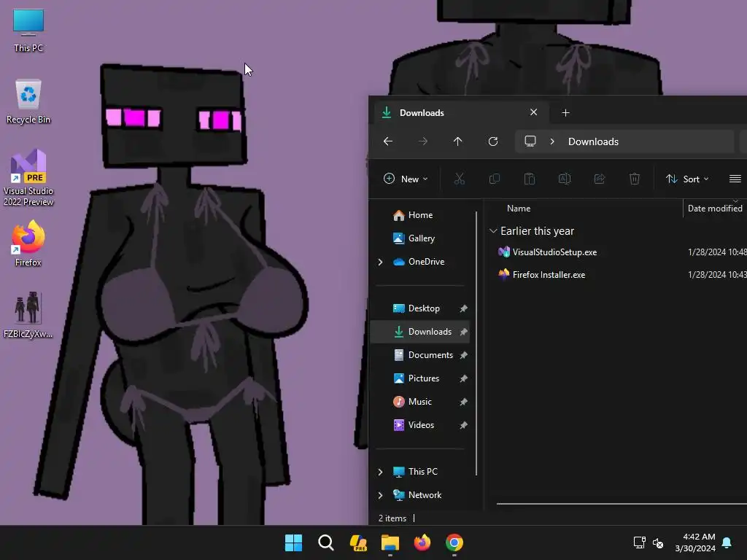Open the clock and date flyout
The height and width of the screenshot is (560, 747).
coord(695,542)
